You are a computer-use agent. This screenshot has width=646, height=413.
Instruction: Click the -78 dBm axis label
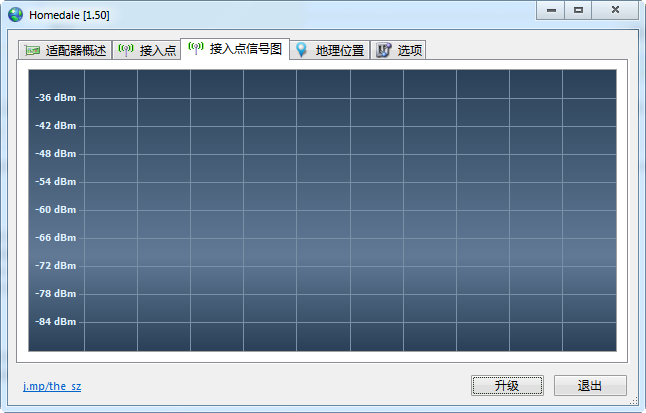pyautogui.click(x=56, y=294)
